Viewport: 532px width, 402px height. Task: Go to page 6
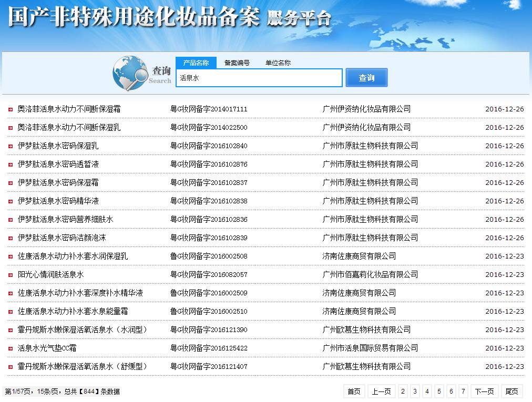pos(451,391)
